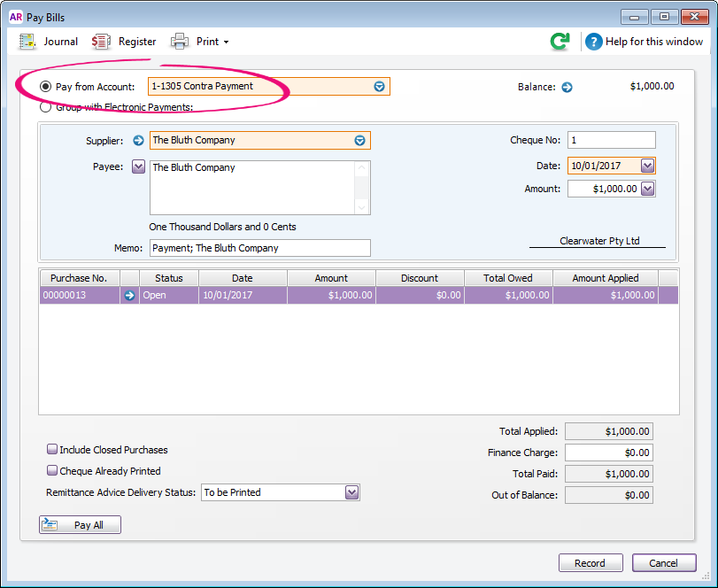Click the Register dollar-sign icon
This screenshot has height=588, width=718.
(101, 42)
